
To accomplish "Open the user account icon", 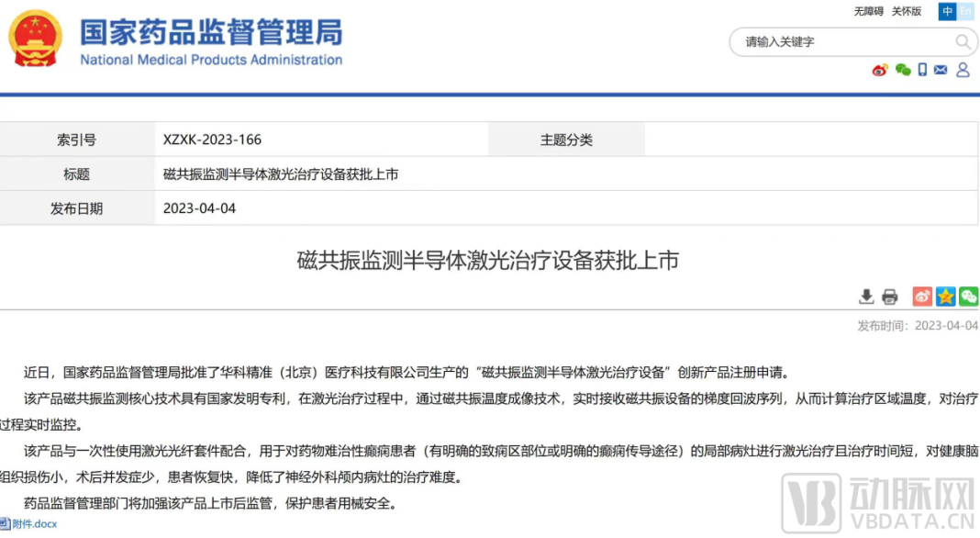I will (963, 70).
